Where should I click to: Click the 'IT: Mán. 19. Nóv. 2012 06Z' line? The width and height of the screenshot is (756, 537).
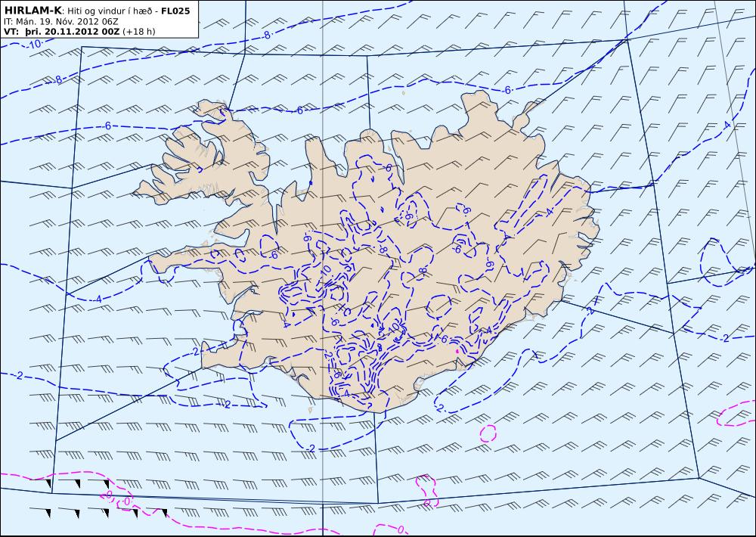pyautogui.click(x=60, y=22)
